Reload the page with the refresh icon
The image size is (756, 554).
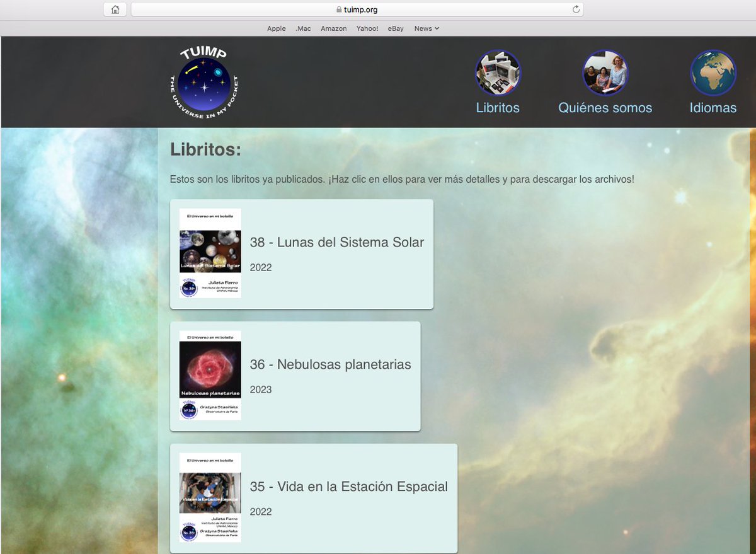click(x=575, y=9)
